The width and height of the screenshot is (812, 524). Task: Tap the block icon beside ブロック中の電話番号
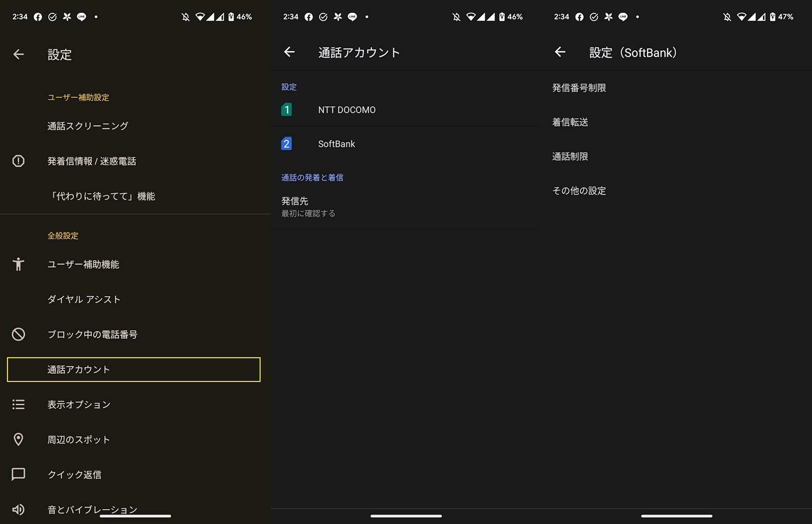tap(18, 334)
